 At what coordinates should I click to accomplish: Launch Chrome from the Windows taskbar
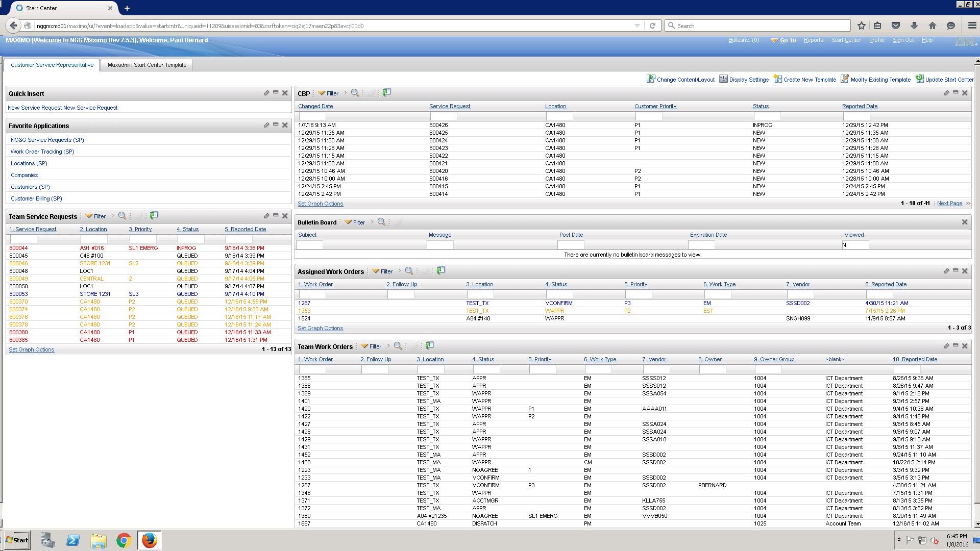point(124,540)
